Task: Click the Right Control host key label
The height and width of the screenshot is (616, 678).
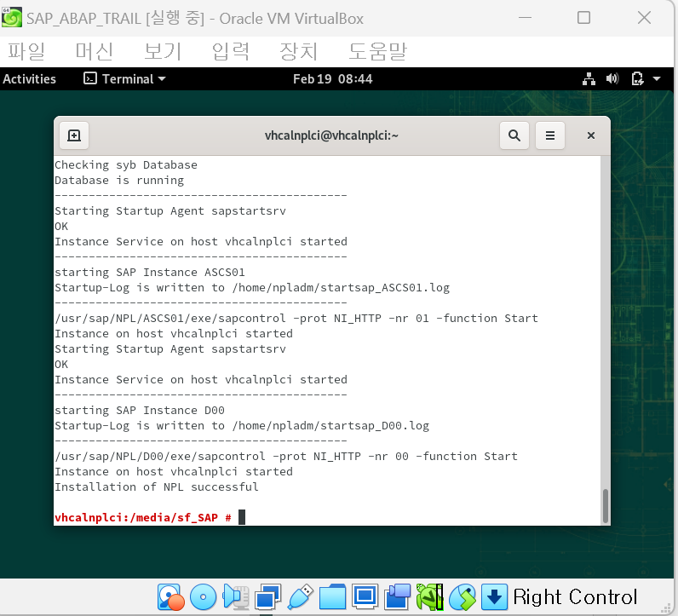Action: click(575, 597)
